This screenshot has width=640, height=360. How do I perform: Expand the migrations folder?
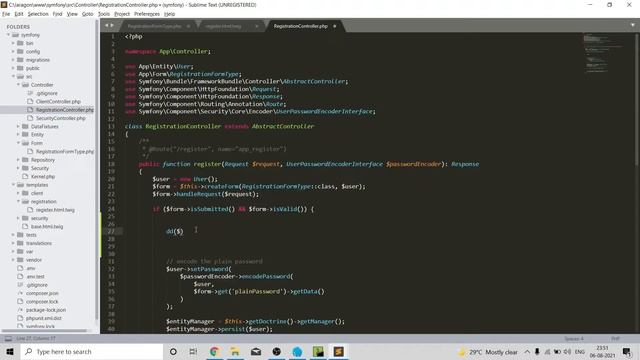coord(13,60)
